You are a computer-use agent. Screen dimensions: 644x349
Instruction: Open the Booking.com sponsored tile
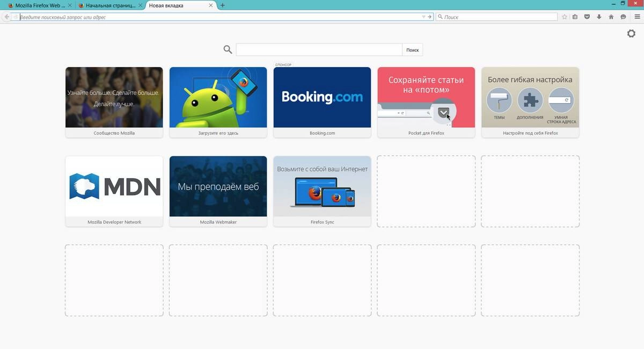[322, 102]
